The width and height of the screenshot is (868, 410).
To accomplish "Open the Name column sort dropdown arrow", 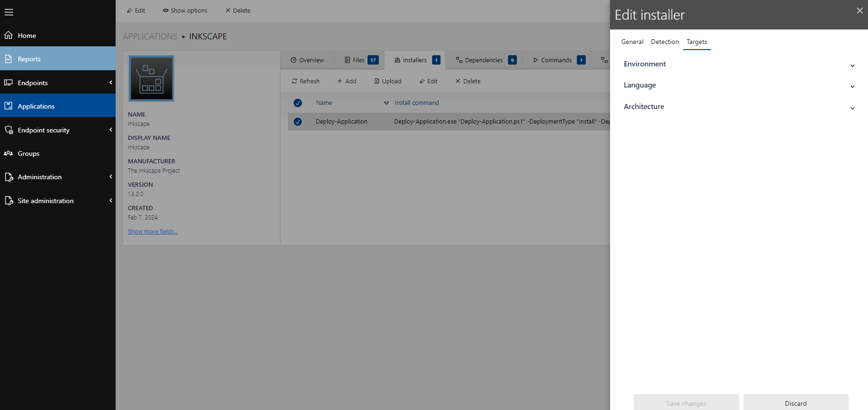I will [386, 103].
